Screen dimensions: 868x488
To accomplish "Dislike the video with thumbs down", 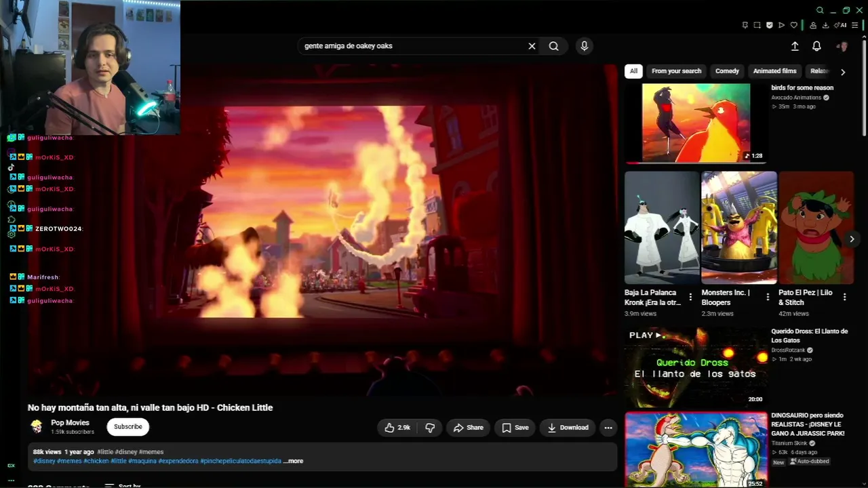I will pos(430,428).
